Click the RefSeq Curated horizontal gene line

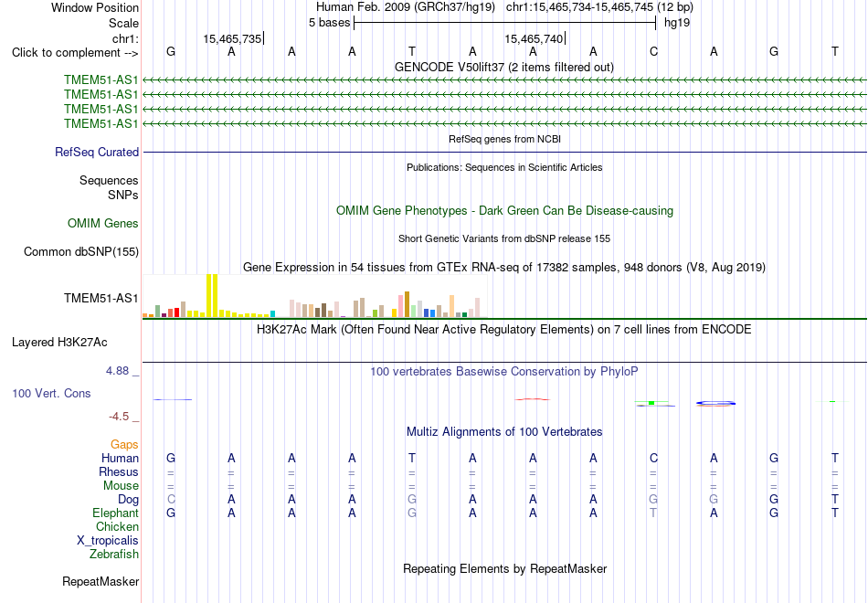[505, 152]
